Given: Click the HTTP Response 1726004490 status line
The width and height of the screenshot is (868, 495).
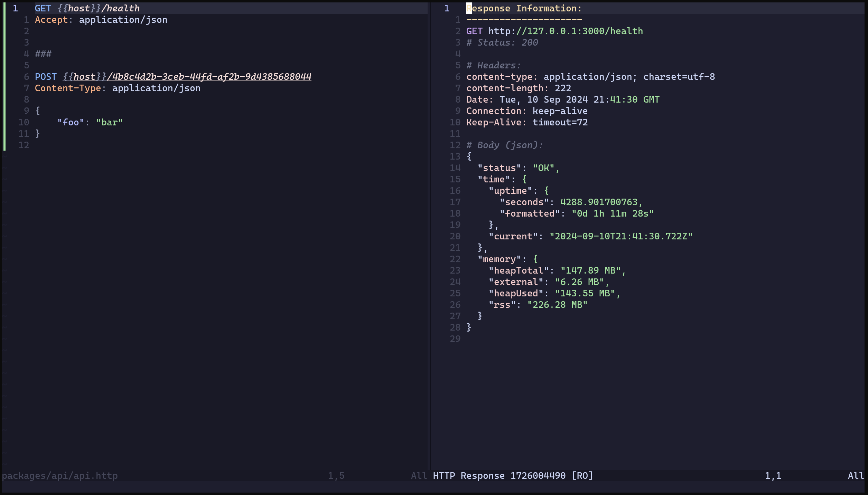Looking at the screenshot, I should pyautogui.click(x=513, y=476).
